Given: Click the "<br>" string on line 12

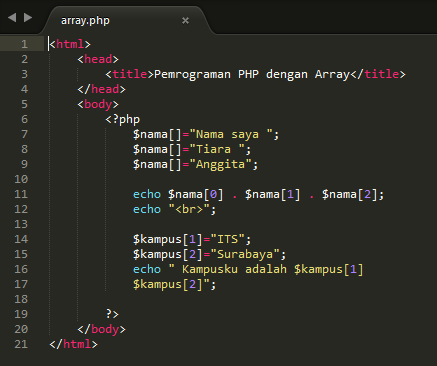Looking at the screenshot, I should (189, 209).
